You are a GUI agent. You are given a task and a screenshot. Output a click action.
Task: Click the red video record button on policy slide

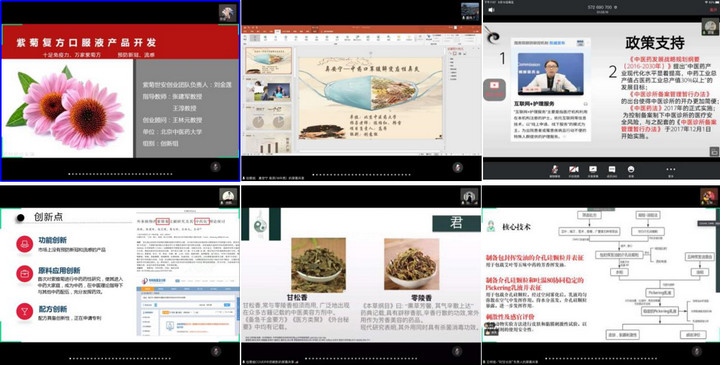(x=494, y=89)
